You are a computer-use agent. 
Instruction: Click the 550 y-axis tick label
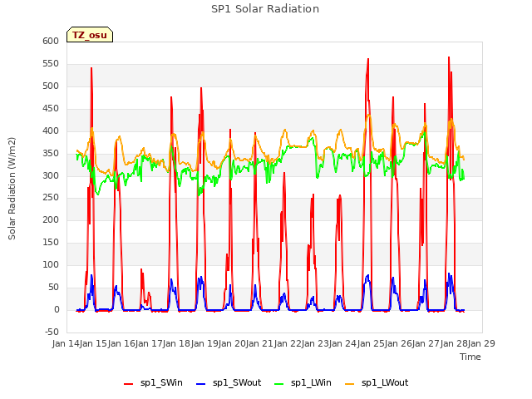pyautogui.click(x=51, y=64)
